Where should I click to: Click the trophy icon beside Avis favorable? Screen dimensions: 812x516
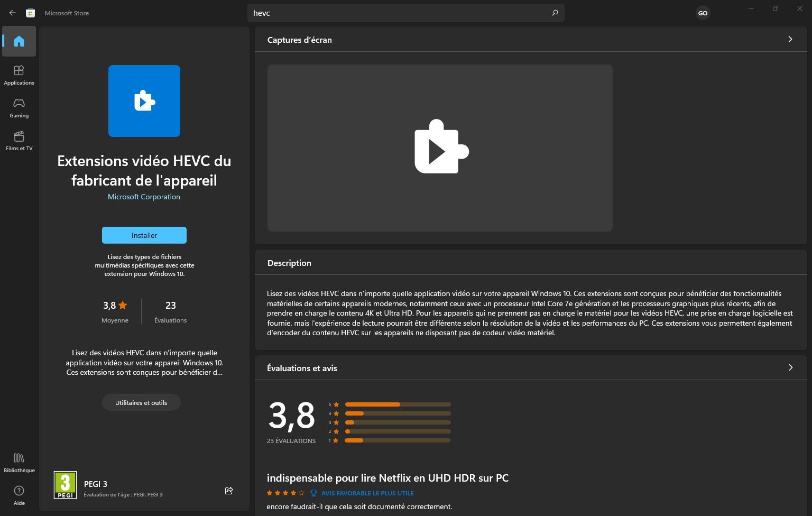[x=313, y=493]
